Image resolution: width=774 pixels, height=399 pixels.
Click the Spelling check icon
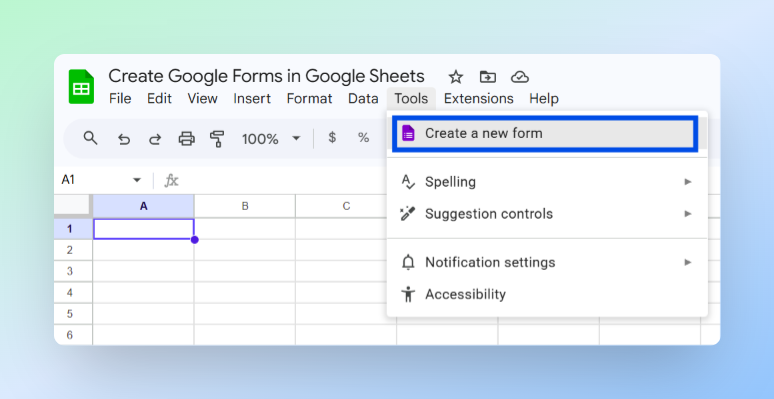click(408, 182)
